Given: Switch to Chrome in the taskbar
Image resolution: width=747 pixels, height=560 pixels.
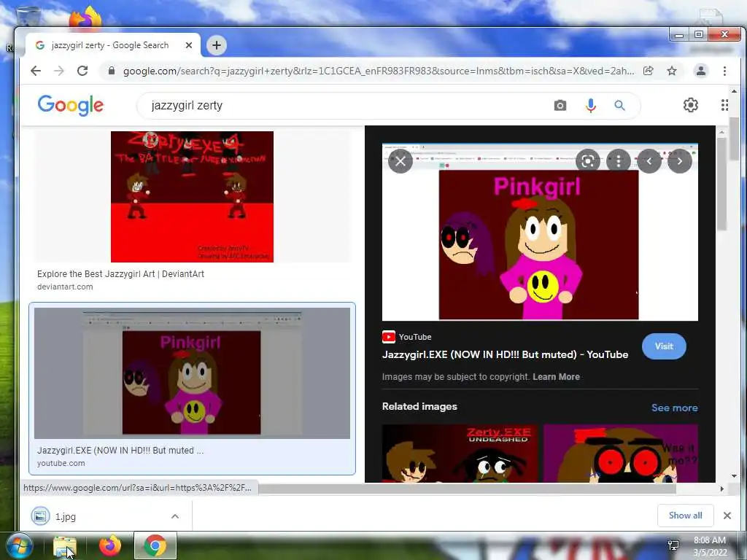Looking at the screenshot, I should coord(155,545).
